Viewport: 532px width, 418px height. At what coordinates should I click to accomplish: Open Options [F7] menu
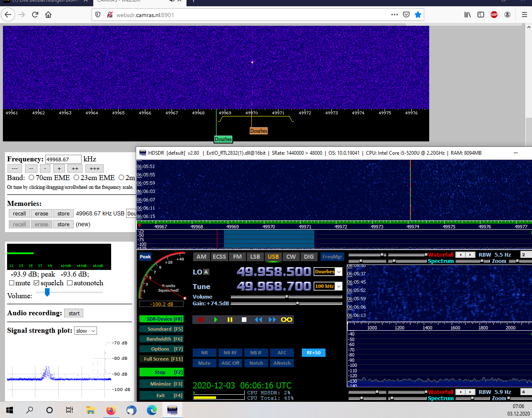pyautogui.click(x=162, y=349)
